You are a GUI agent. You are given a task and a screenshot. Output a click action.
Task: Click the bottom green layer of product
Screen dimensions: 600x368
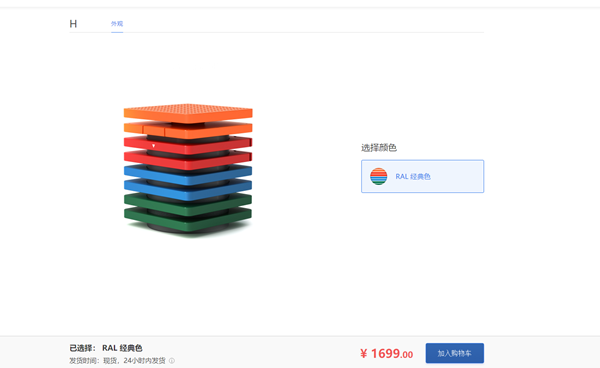click(x=188, y=220)
